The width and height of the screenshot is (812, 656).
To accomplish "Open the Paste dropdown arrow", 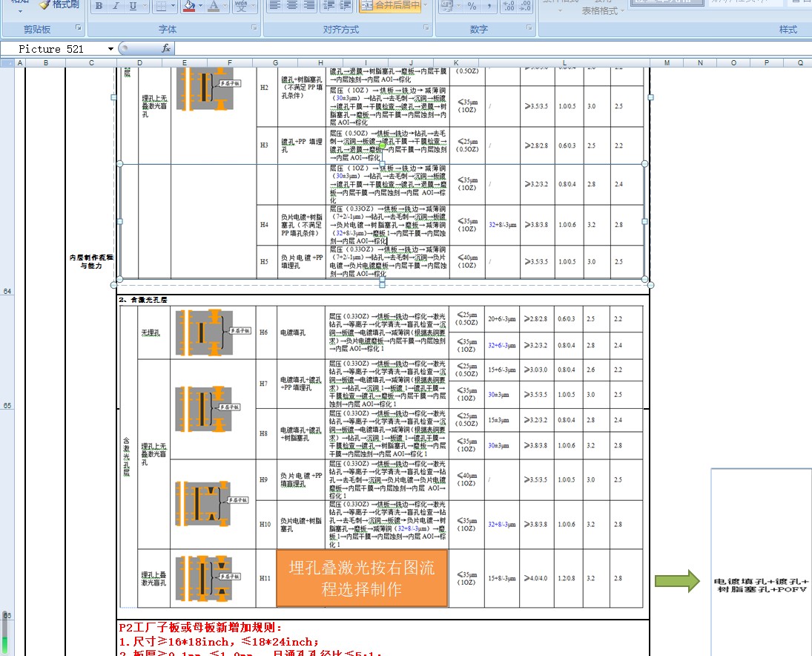I will coord(20,11).
